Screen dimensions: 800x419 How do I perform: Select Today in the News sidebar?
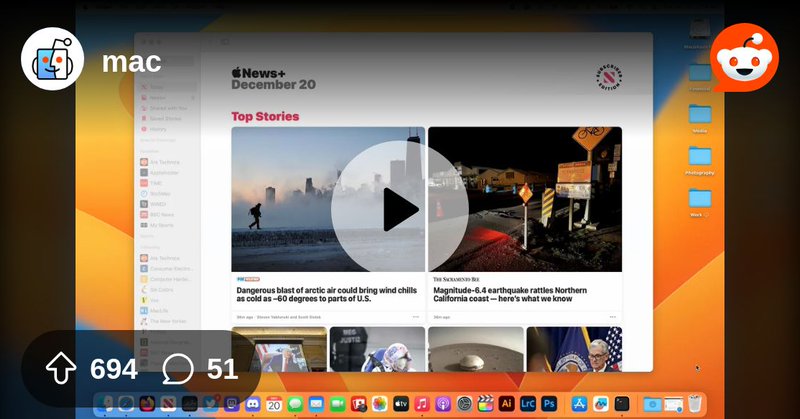168,87
